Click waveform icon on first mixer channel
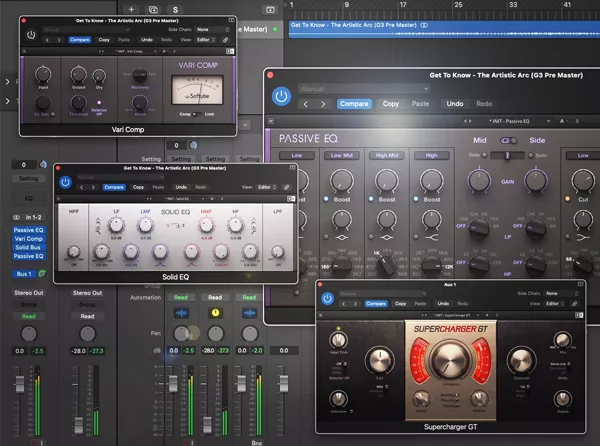 click(181, 313)
